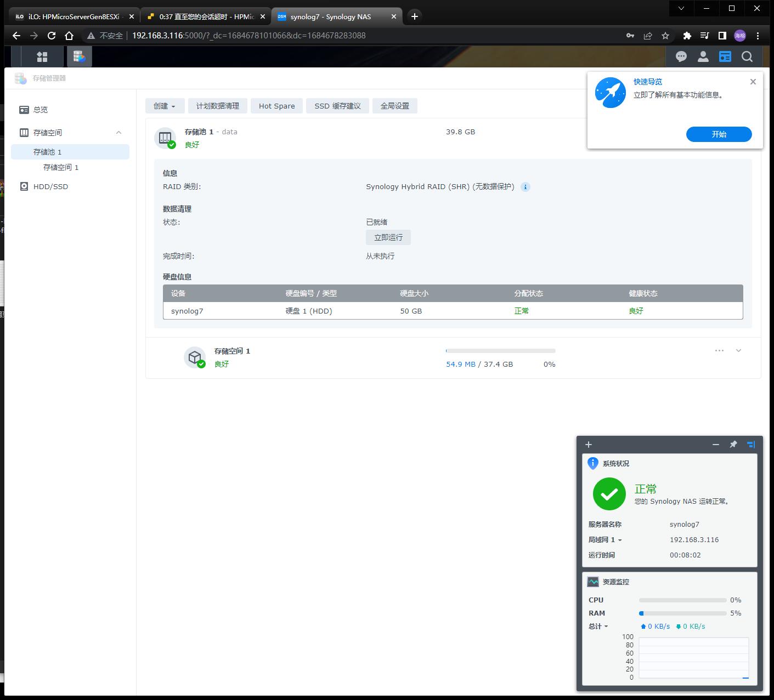Add a widget with the plus icon
The image size is (774, 700).
(x=589, y=445)
